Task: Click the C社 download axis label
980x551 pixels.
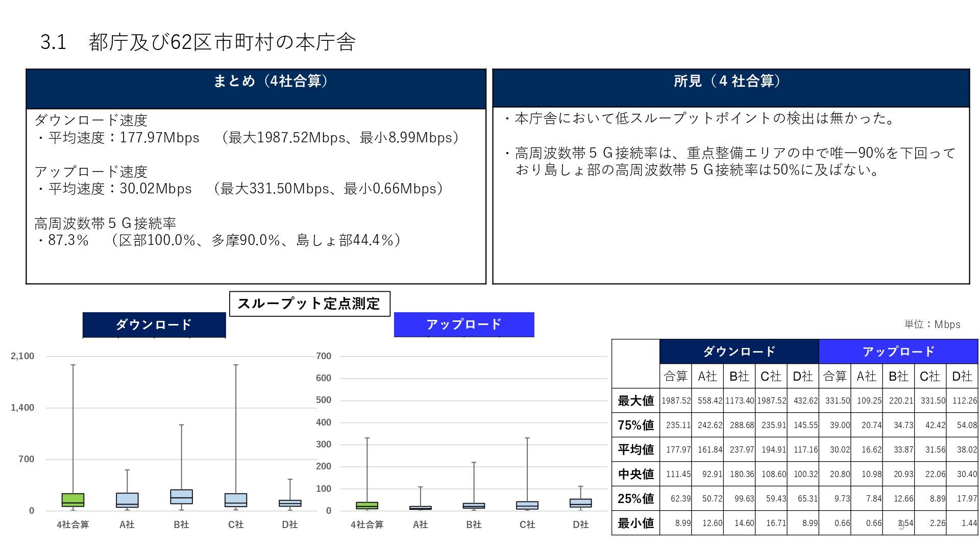Action: [235, 524]
